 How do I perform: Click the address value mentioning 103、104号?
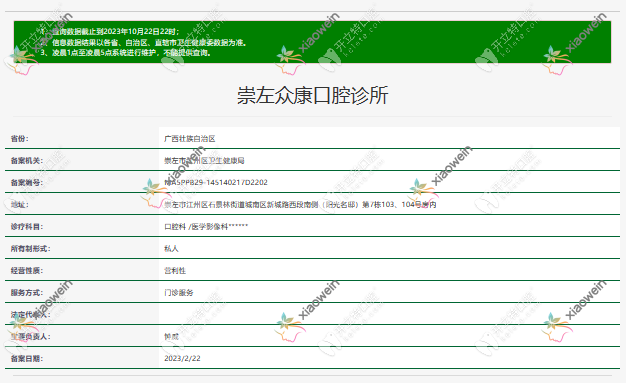(300, 204)
